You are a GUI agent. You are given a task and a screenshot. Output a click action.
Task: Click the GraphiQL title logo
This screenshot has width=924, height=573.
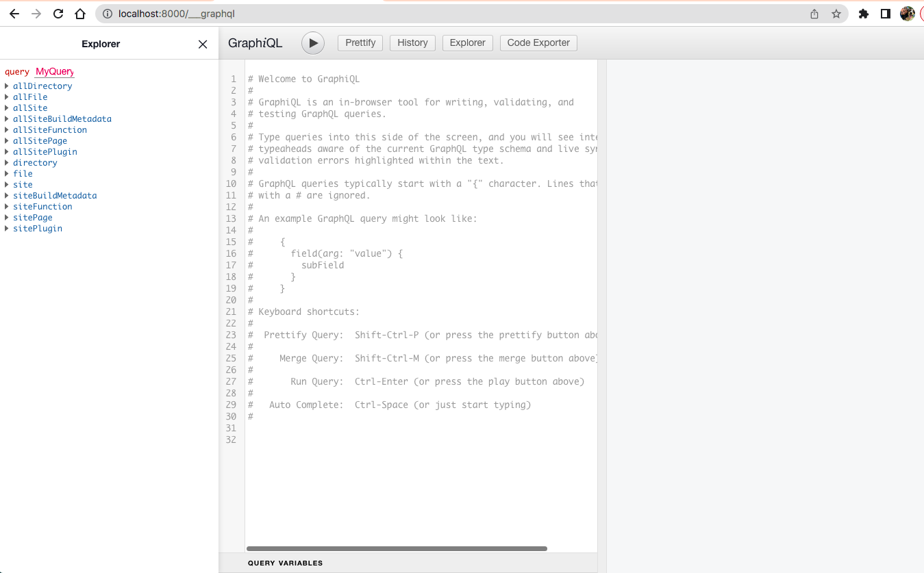pyautogui.click(x=255, y=43)
